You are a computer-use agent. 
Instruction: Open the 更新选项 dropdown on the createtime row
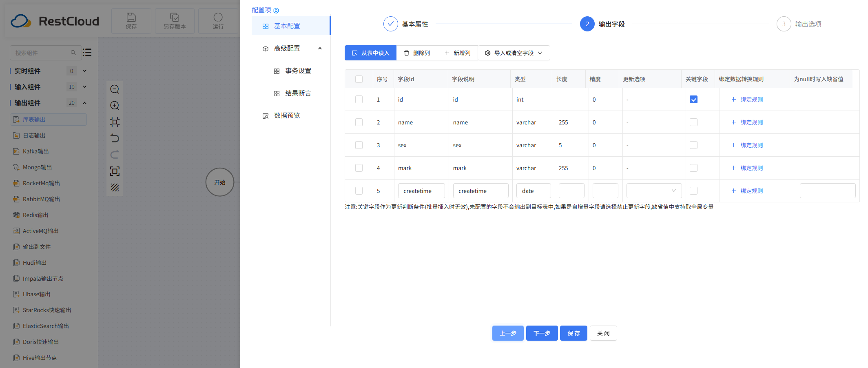pyautogui.click(x=653, y=191)
